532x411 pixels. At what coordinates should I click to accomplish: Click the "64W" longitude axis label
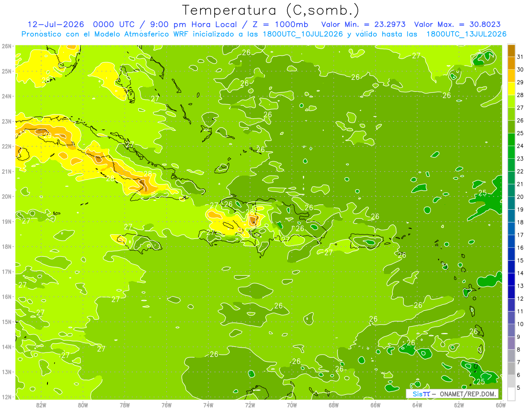click(417, 404)
